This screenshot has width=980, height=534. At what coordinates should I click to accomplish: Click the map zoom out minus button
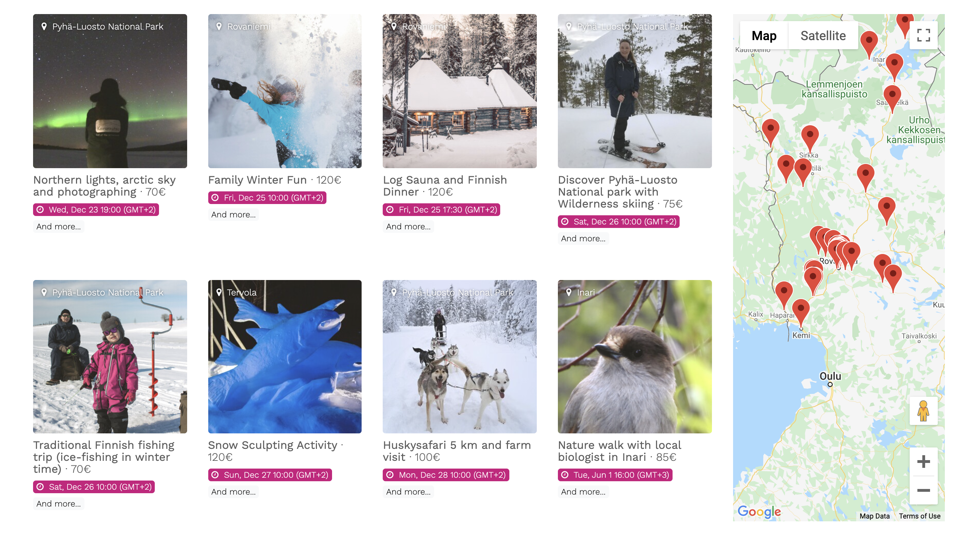(x=923, y=490)
